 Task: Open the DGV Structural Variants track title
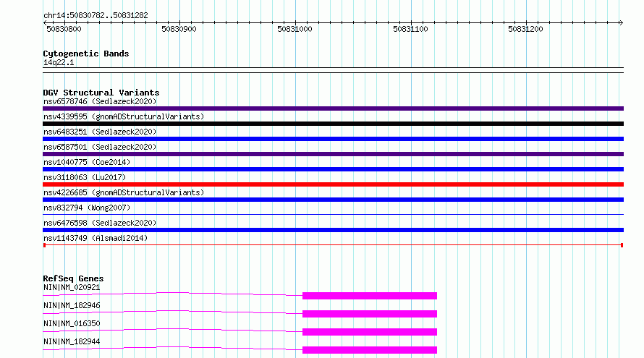101,93
